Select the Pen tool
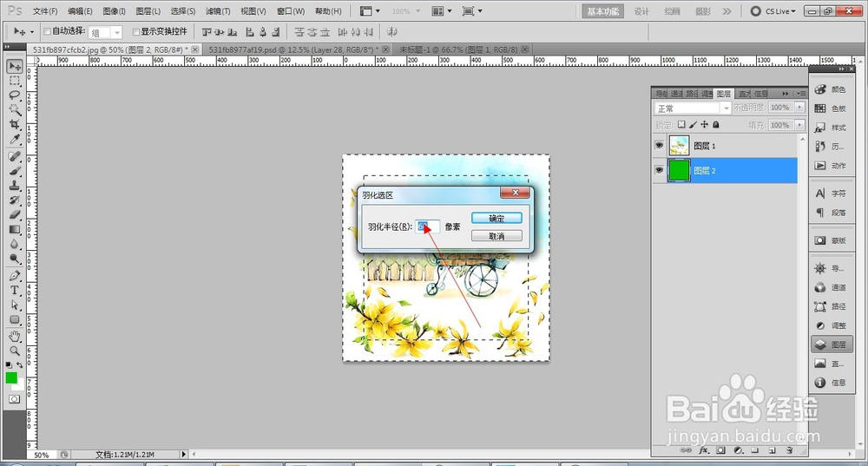 15,276
